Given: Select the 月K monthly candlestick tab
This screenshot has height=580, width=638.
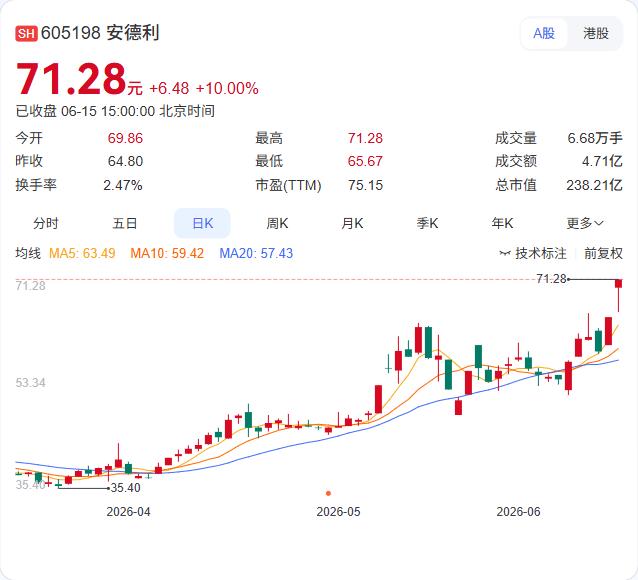Looking at the screenshot, I should [x=352, y=223].
